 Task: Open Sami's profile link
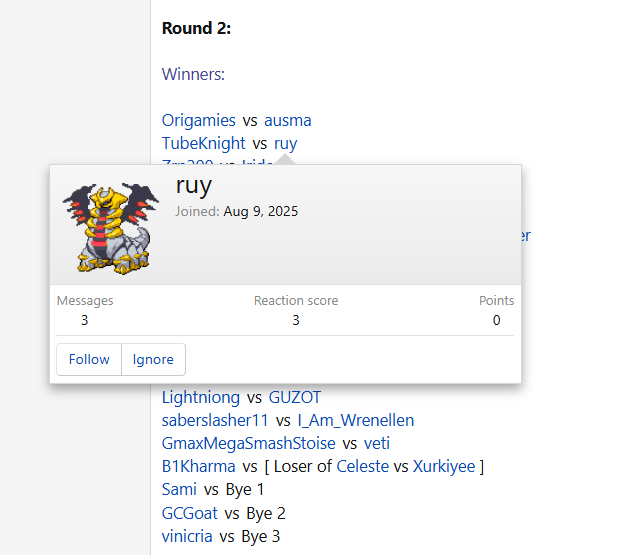coord(179,489)
